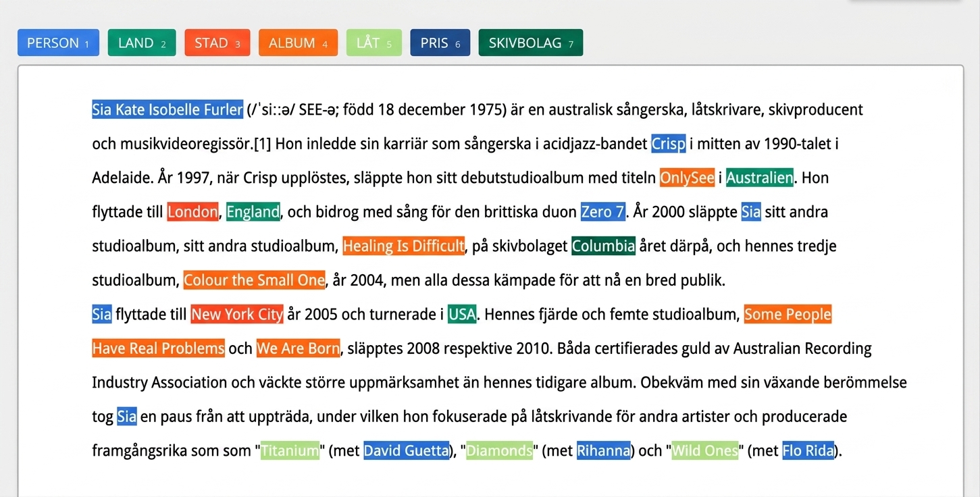The image size is (980, 497).
Task: Select the "David Guetta" person annotation
Action: (x=407, y=450)
